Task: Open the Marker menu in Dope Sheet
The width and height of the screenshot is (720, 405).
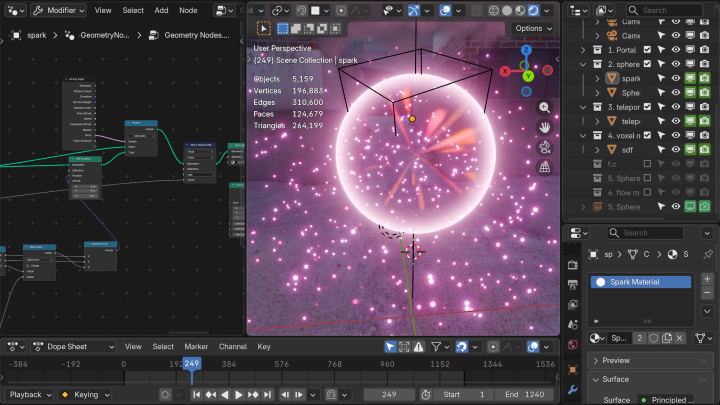Action: coord(195,347)
